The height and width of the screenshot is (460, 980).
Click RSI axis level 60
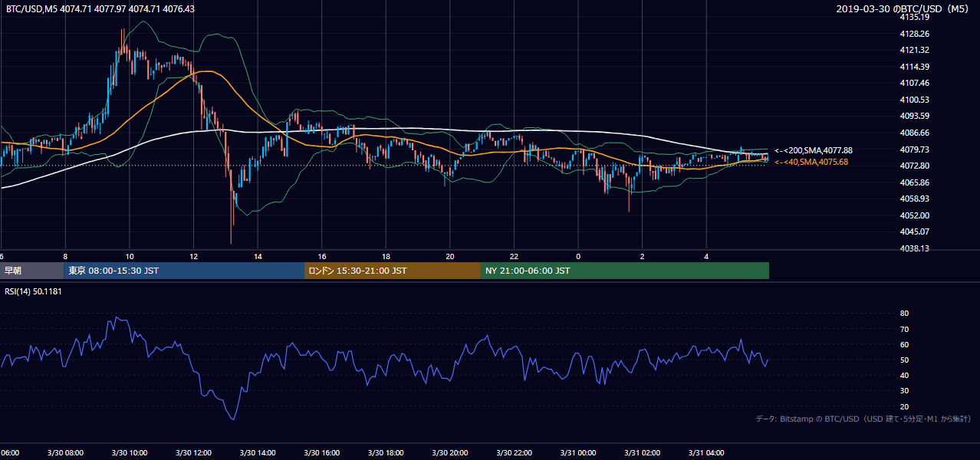[904, 344]
